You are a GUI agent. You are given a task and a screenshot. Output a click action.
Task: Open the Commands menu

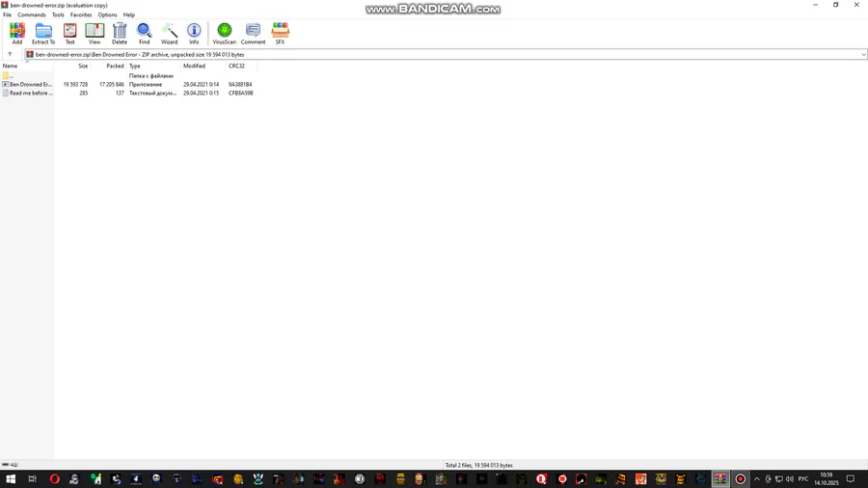point(32,14)
